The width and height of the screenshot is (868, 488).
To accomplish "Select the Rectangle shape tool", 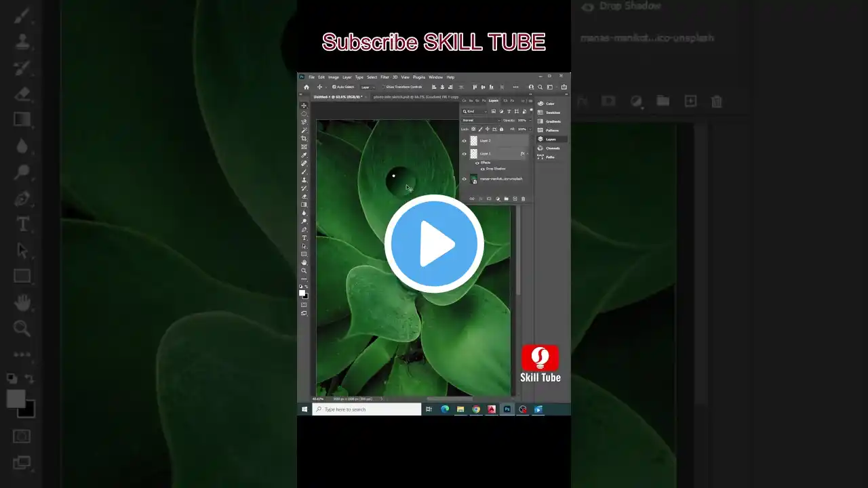I will coord(304,254).
